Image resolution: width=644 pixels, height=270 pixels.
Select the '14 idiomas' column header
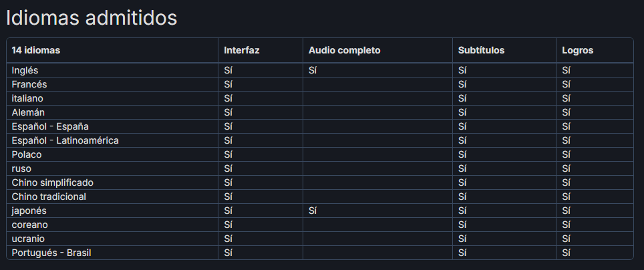click(35, 50)
